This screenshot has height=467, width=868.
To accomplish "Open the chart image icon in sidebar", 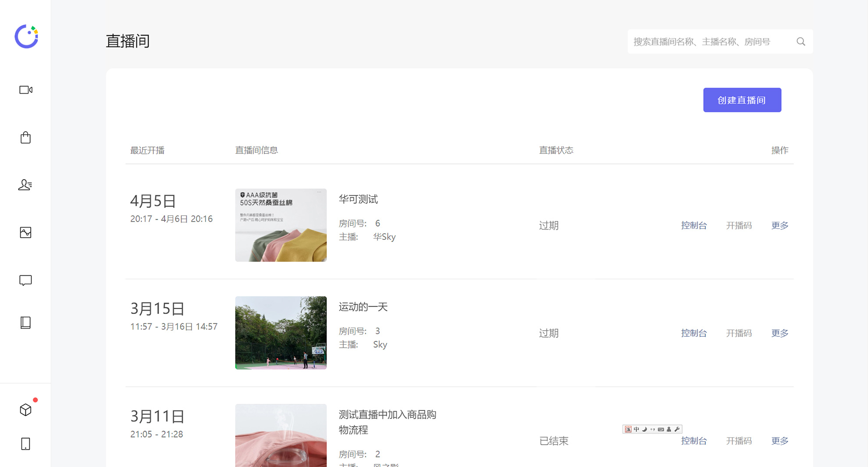I will click(25, 232).
